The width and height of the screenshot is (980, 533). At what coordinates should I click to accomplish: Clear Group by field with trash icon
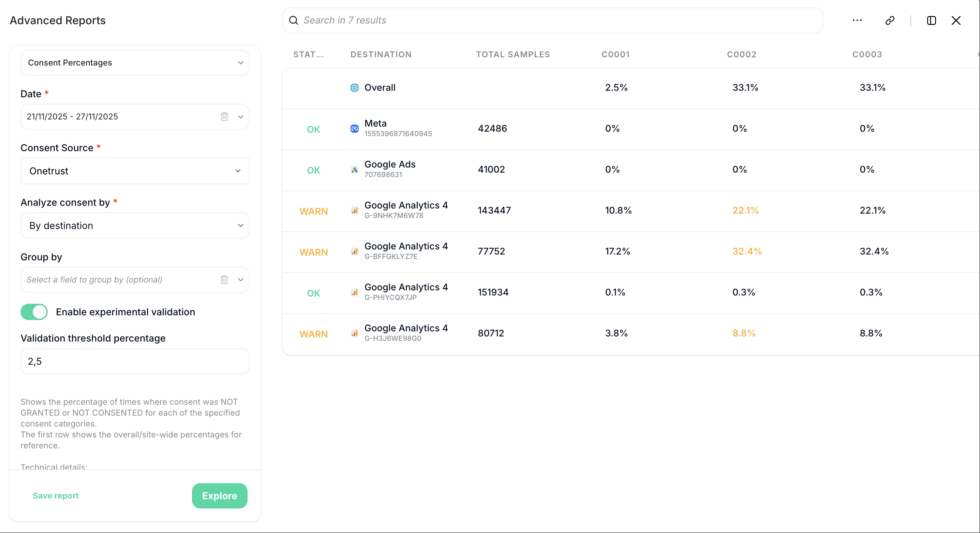click(224, 280)
